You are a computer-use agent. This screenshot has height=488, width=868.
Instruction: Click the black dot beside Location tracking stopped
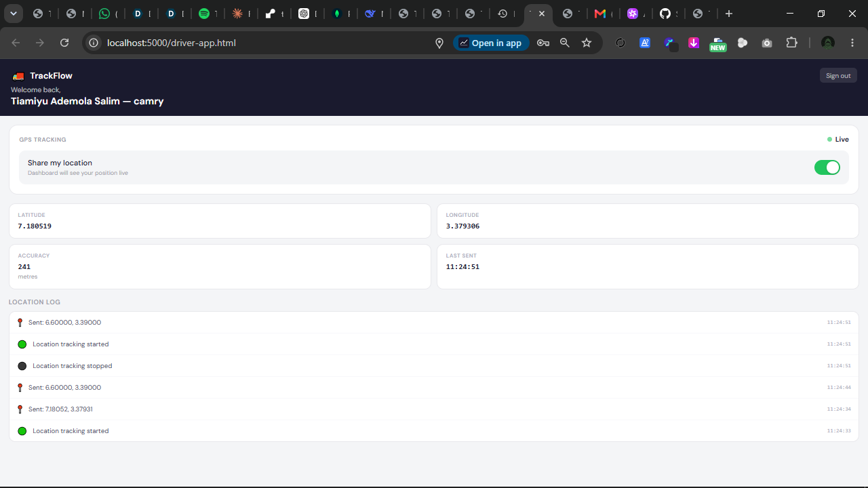22,366
